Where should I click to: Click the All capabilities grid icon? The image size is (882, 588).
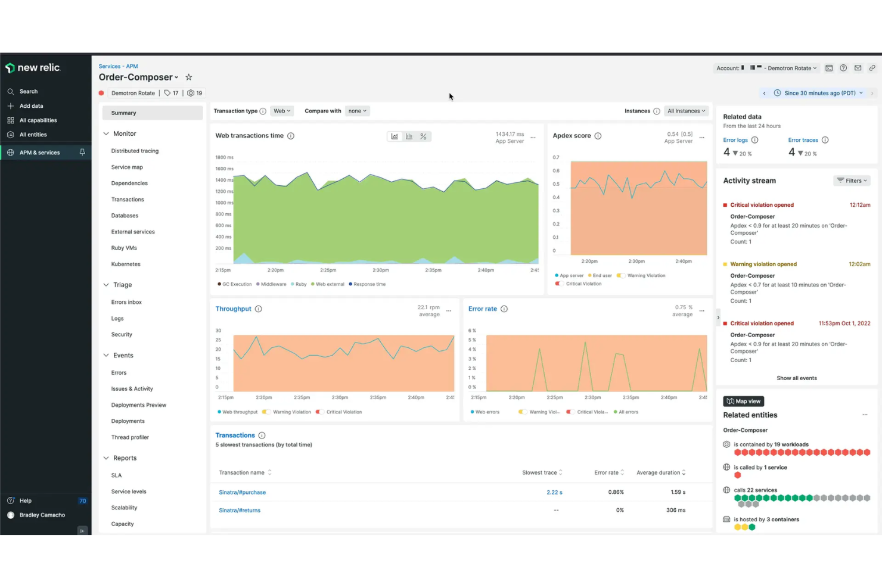[10, 120]
